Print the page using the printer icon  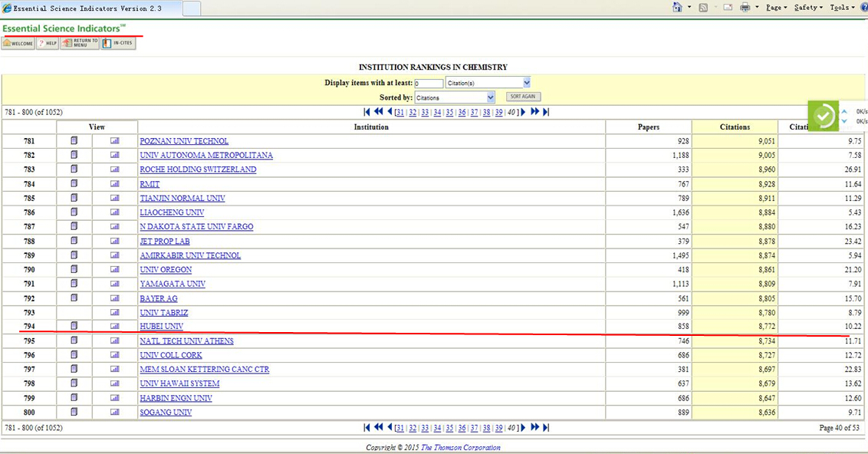[745, 7]
